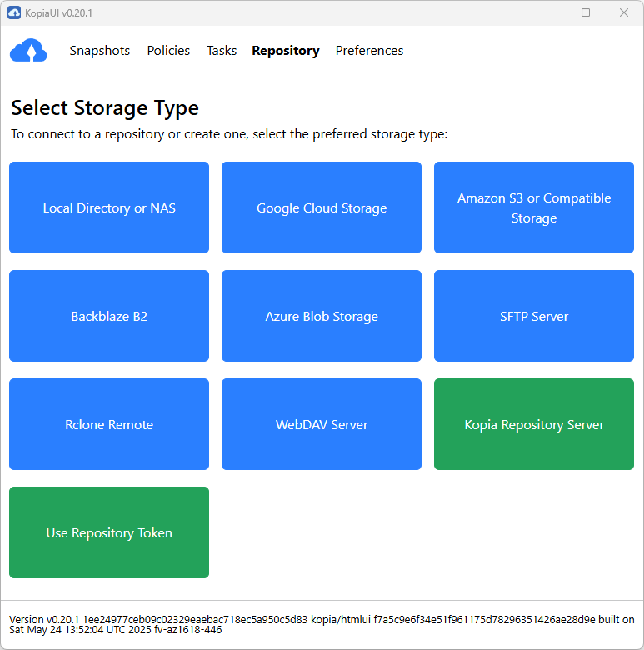Click the SFTP Server button

[x=534, y=316]
